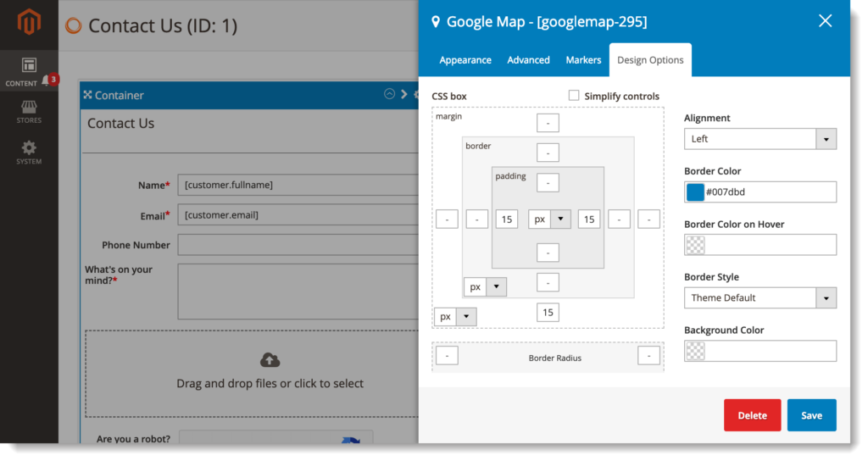This screenshot has width=868, height=461.
Task: Click the padding bottom input
Action: (548, 253)
